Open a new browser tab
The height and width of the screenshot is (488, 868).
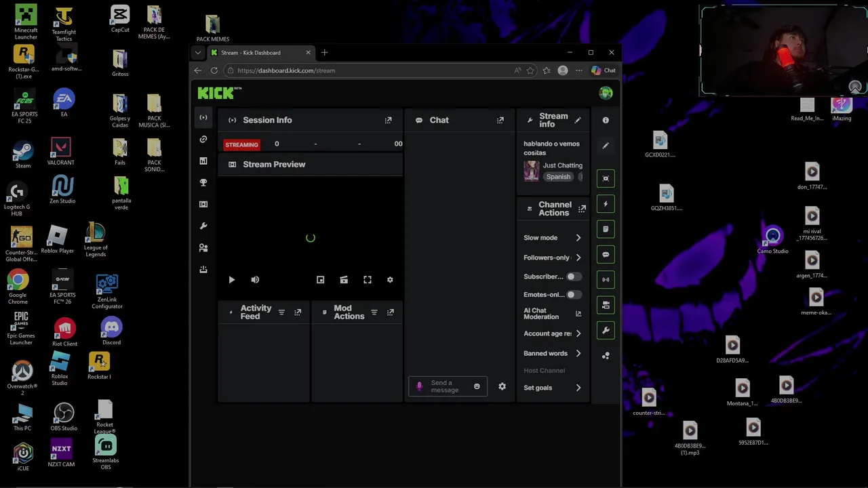coord(324,53)
